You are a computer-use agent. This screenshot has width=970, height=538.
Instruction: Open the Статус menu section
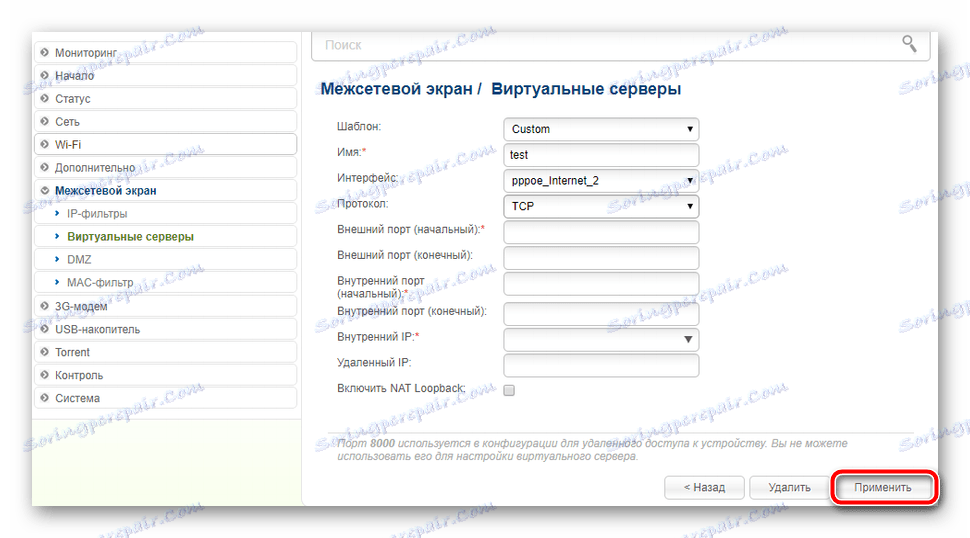165,98
